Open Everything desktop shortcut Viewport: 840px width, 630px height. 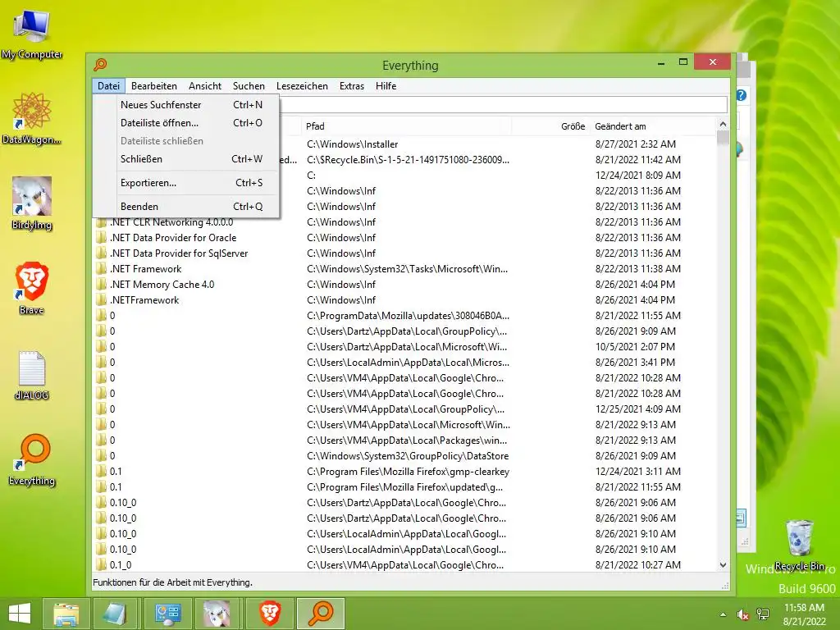click(32, 459)
